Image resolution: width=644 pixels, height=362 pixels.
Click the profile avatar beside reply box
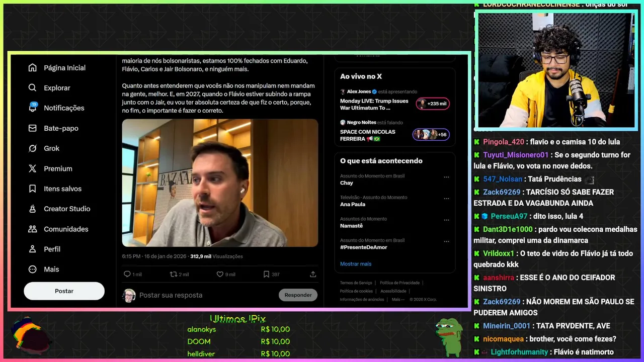tap(129, 295)
